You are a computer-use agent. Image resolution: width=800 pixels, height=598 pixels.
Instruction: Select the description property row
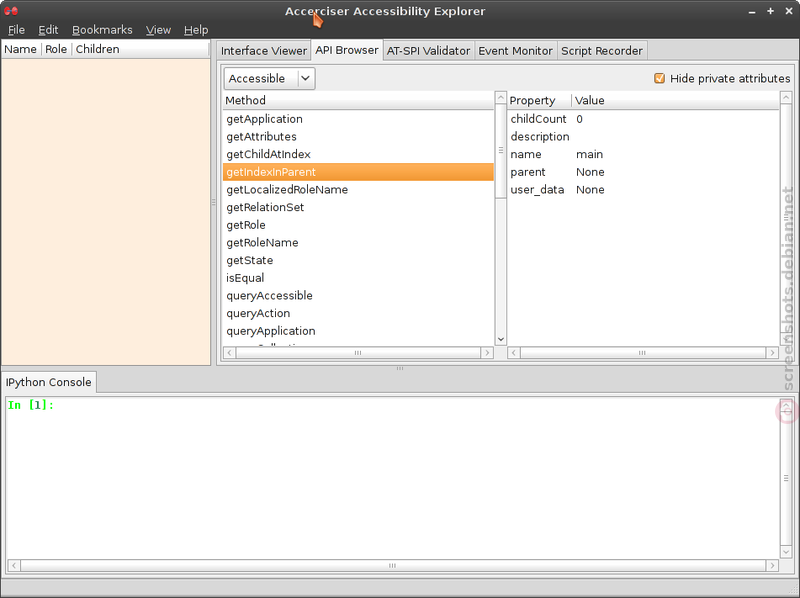tap(643, 137)
